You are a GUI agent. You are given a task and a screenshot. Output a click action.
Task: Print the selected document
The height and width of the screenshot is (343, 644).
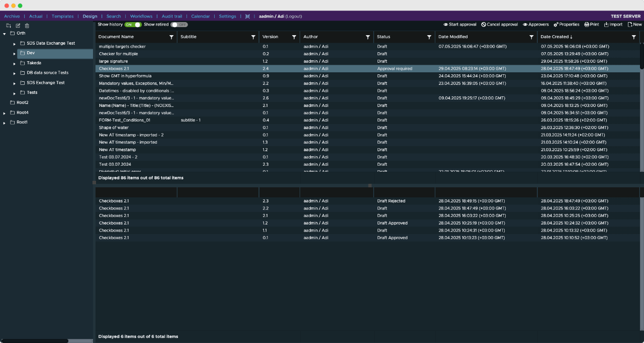pos(591,24)
